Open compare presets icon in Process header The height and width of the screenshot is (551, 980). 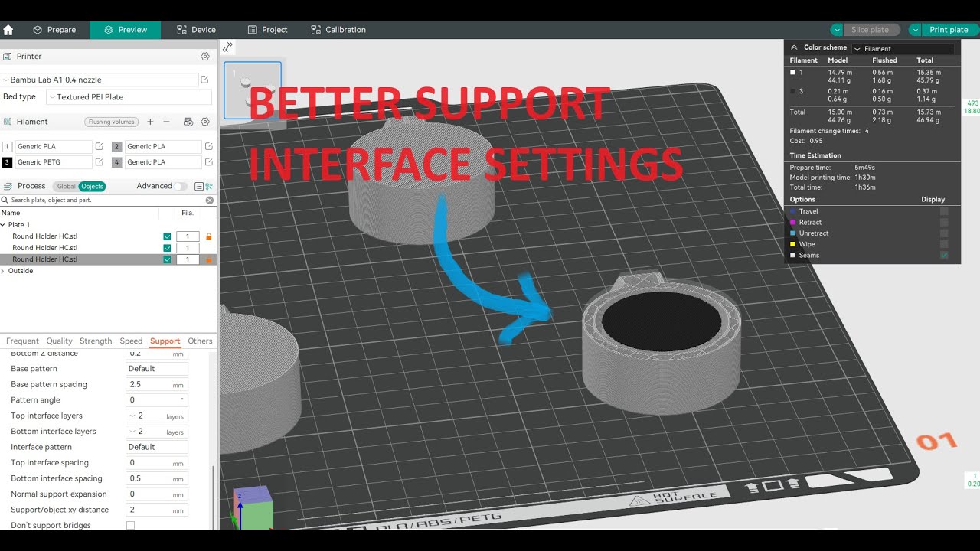pos(209,186)
